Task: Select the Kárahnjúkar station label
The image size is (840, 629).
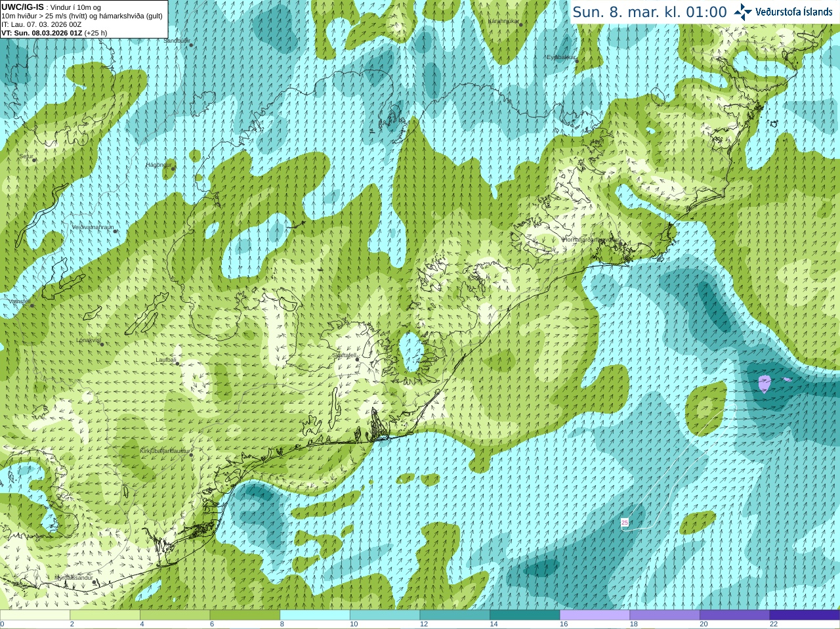Action: [503, 21]
